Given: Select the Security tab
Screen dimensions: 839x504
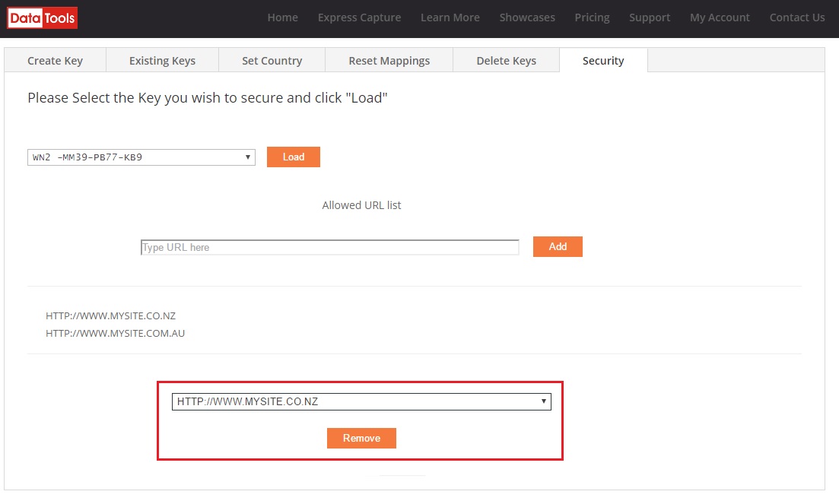Looking at the screenshot, I should tap(603, 61).
